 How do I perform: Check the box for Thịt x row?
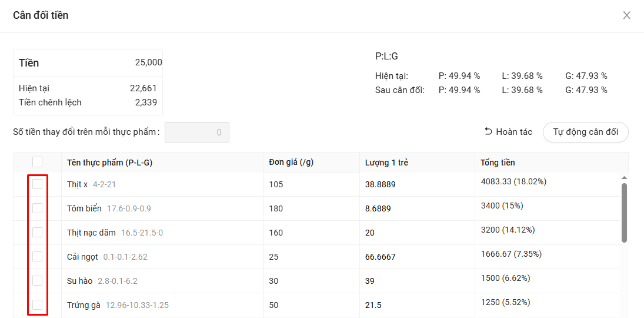38,184
